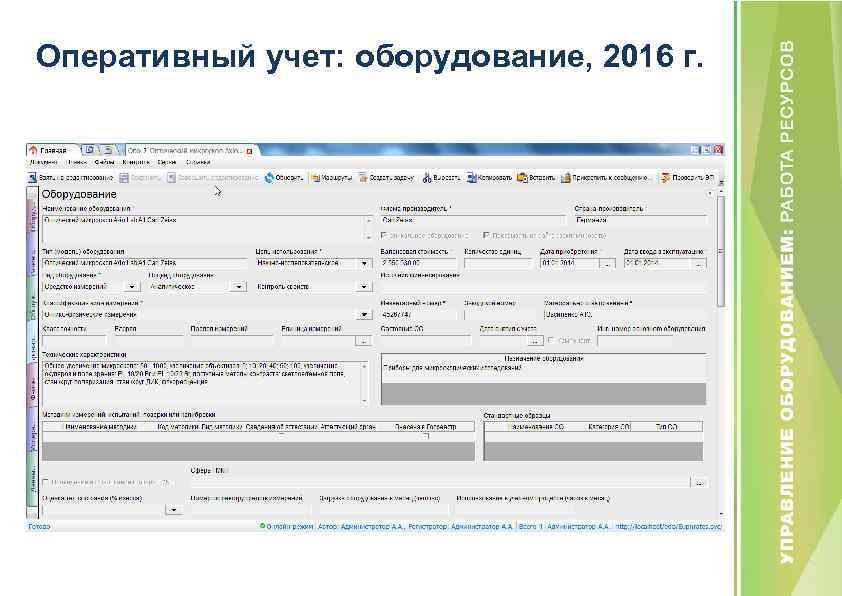The image size is (842, 596).
Task: Click ellipsis button beside 'Единица измерений'
Action: [364, 340]
